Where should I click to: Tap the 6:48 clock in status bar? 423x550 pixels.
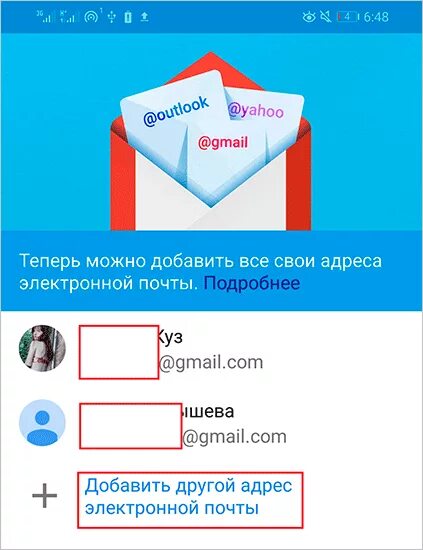click(376, 17)
